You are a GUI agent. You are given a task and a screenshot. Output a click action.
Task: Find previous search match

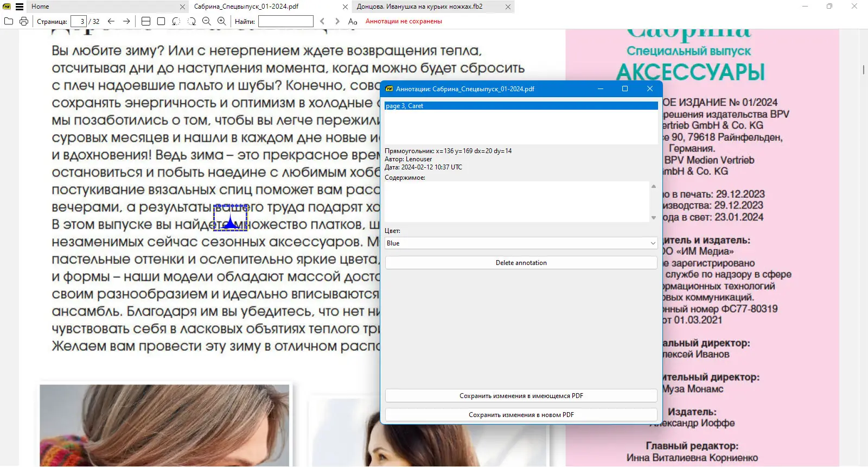[322, 21]
